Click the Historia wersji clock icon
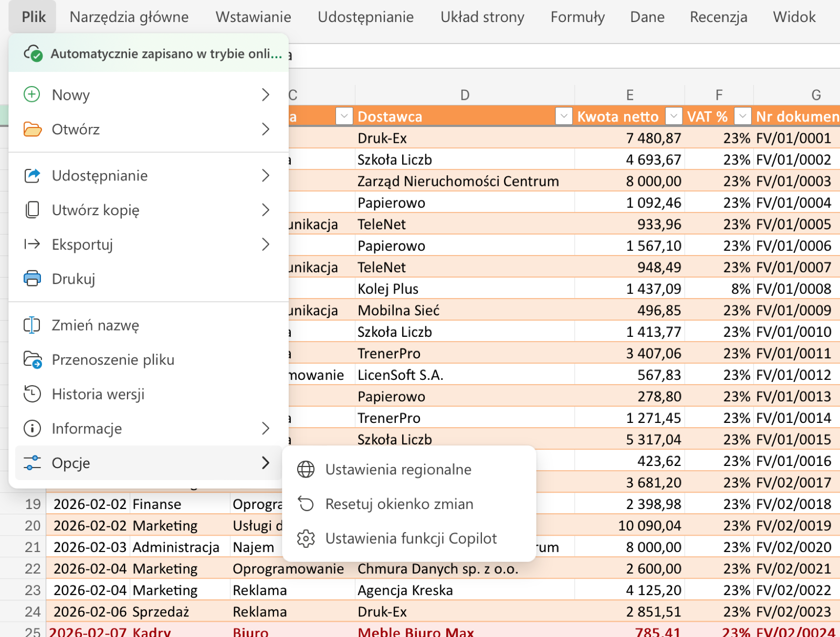Image resolution: width=840 pixels, height=637 pixels. pyautogui.click(x=32, y=394)
